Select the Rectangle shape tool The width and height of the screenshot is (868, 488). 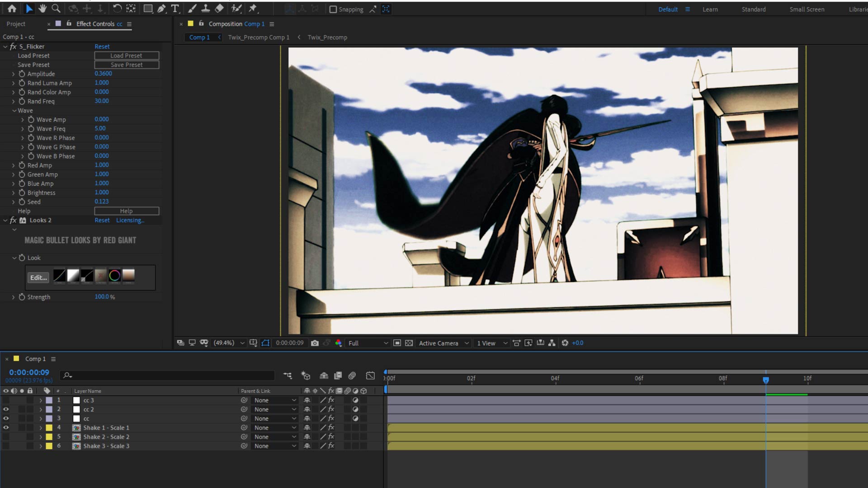click(x=148, y=9)
